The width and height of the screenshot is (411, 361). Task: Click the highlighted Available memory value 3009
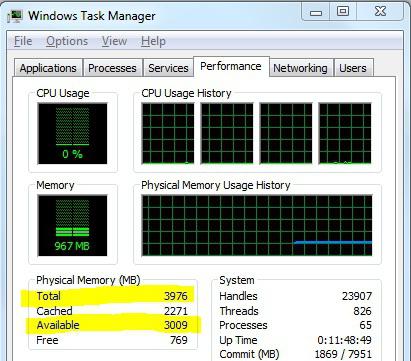pos(176,325)
